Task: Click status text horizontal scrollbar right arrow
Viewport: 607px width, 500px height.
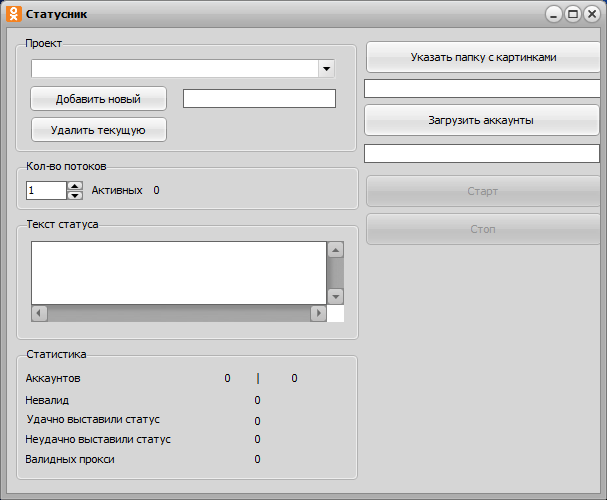Action: 318,313
